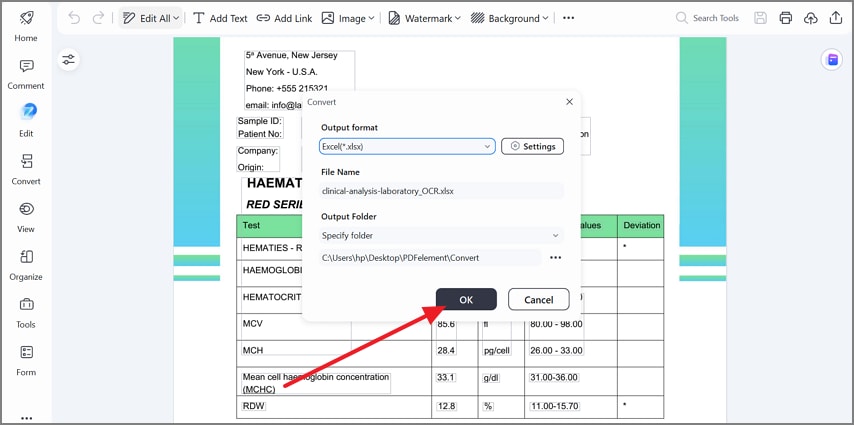This screenshot has width=854, height=425.
Task: Select the 'RDW' table cell
Action: [x=254, y=406]
